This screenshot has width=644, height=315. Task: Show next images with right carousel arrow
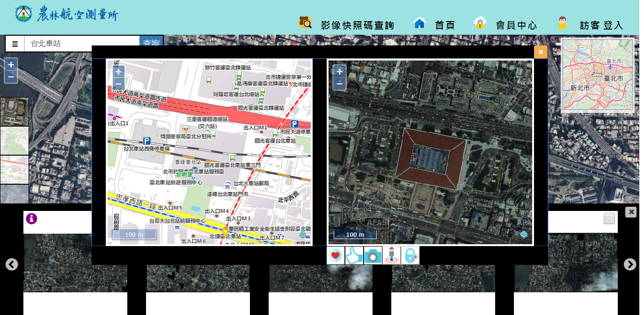coord(630,264)
